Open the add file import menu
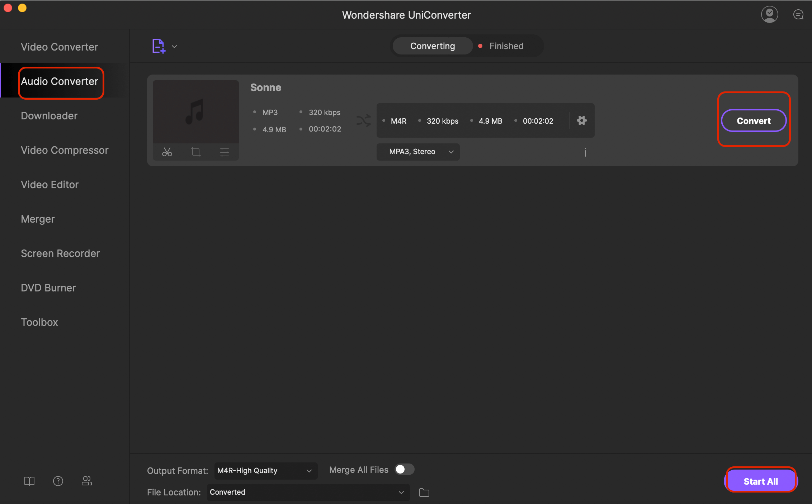This screenshot has width=812, height=504. (174, 47)
